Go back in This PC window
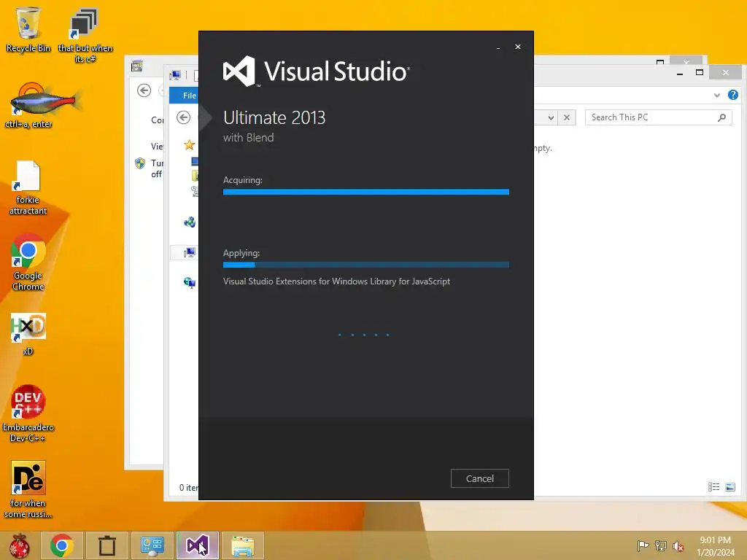The image size is (747, 560). point(183,117)
